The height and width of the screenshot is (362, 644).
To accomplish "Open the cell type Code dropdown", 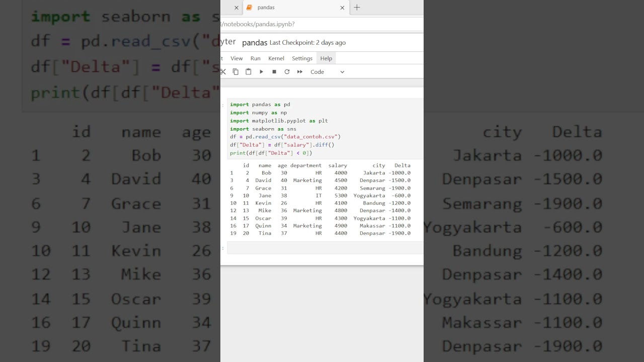I will point(328,72).
